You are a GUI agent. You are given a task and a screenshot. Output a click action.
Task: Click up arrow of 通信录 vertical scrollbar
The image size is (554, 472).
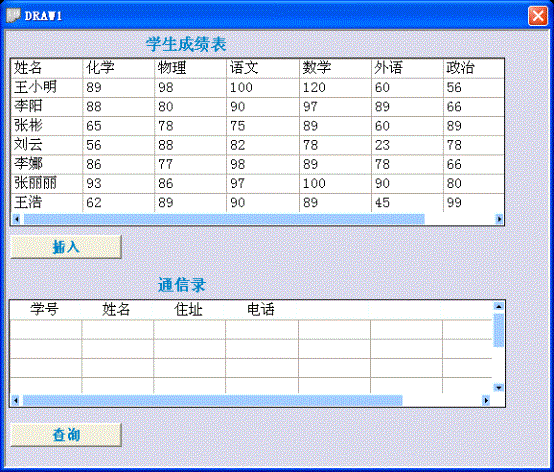click(499, 306)
